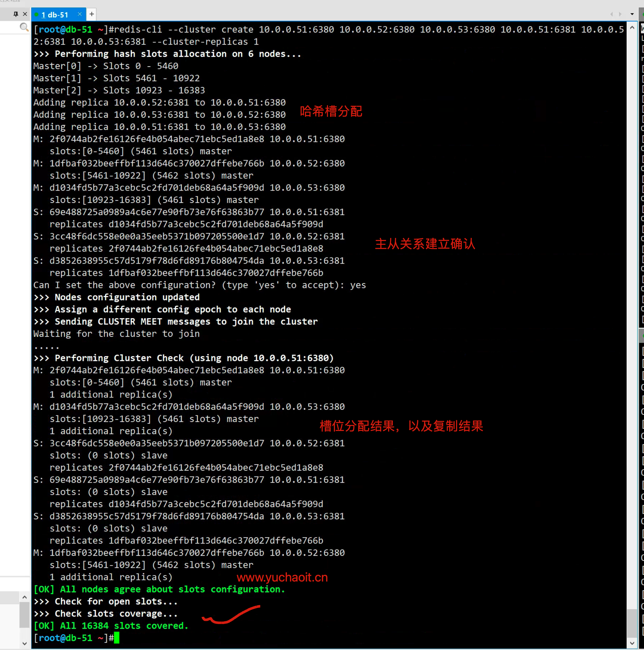This screenshot has width=644, height=650.
Task: Select the highlighted gray row in side panel
Action: (9, 598)
